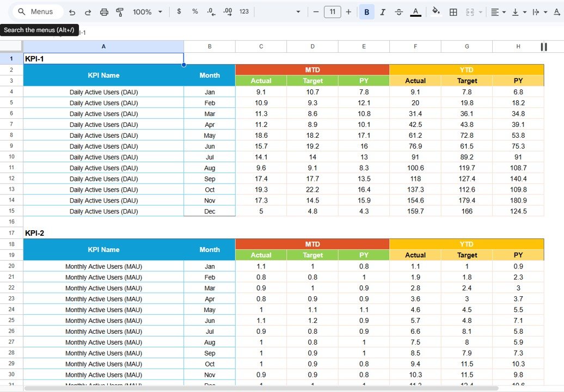This screenshot has height=392, width=564.
Task: Redo the last action
Action: coord(88,11)
